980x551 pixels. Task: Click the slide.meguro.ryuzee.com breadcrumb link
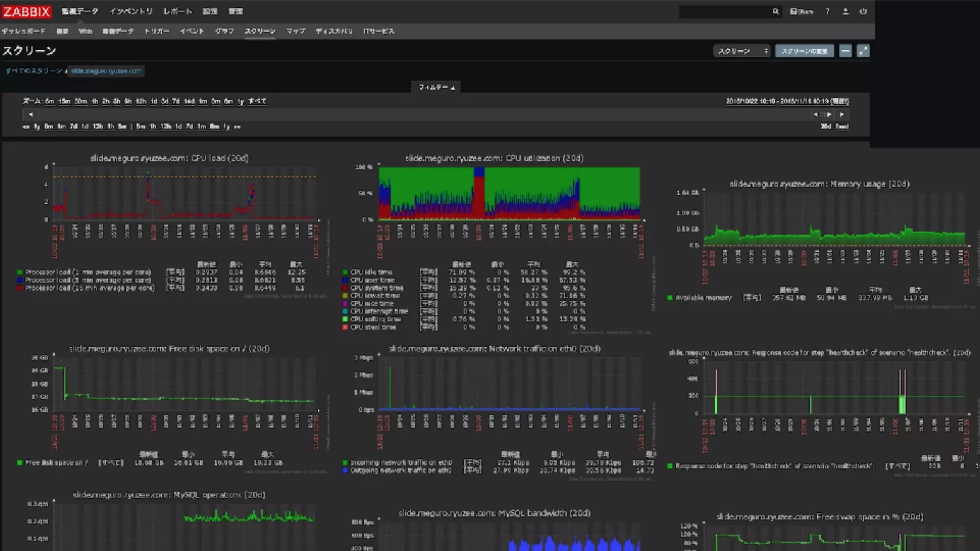pyautogui.click(x=106, y=71)
